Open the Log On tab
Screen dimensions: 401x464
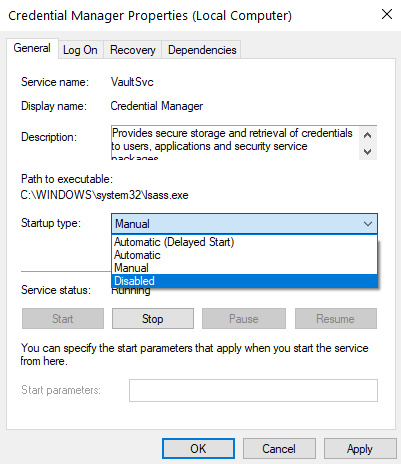click(x=80, y=50)
